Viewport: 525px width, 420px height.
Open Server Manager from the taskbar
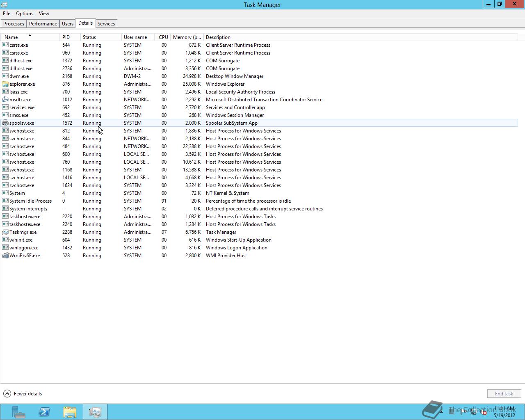click(x=18, y=412)
